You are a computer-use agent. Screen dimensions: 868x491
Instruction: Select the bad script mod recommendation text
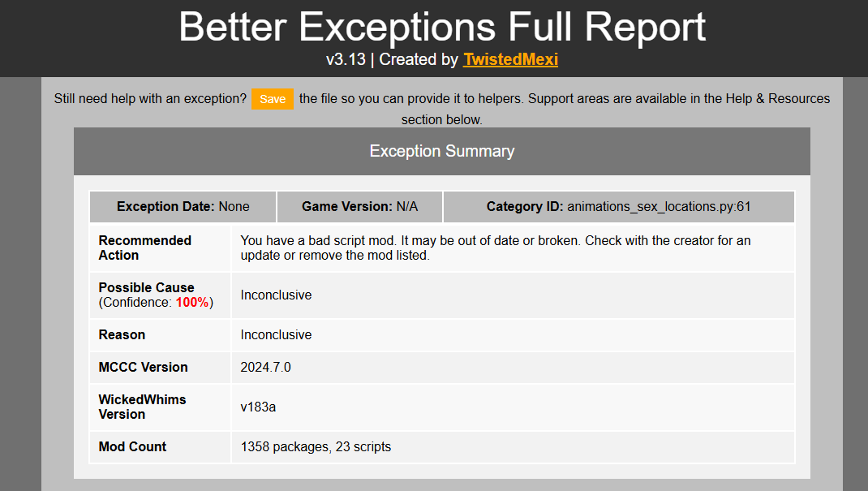coord(496,248)
